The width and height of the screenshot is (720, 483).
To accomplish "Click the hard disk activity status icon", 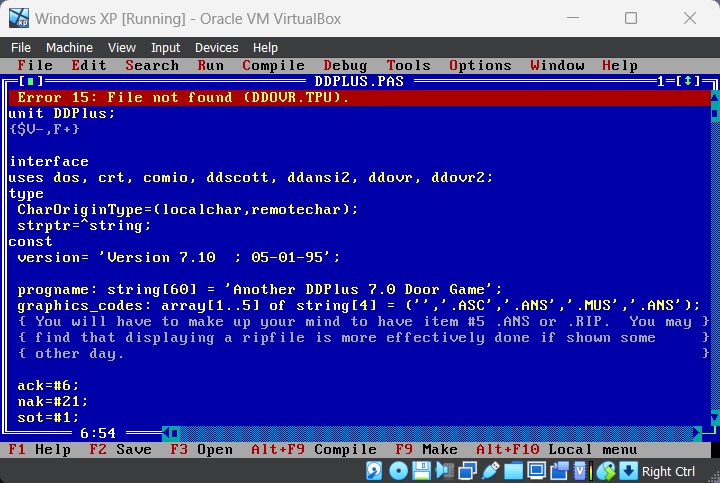I will coord(374,471).
